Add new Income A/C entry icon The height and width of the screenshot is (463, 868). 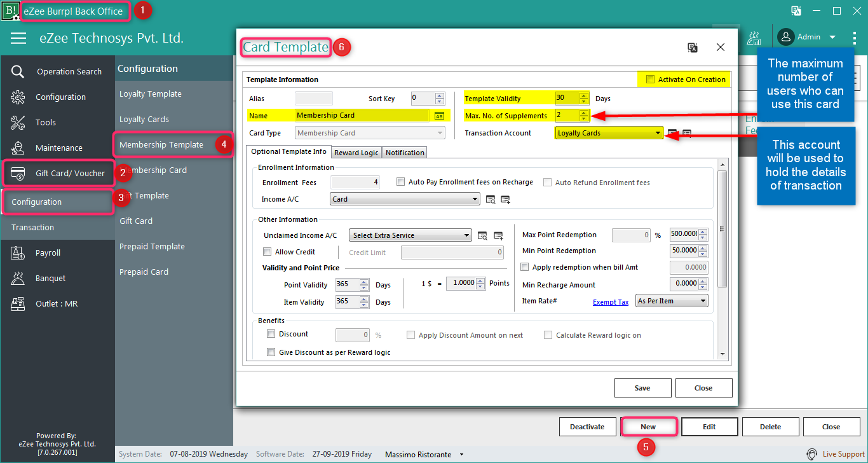(506, 200)
